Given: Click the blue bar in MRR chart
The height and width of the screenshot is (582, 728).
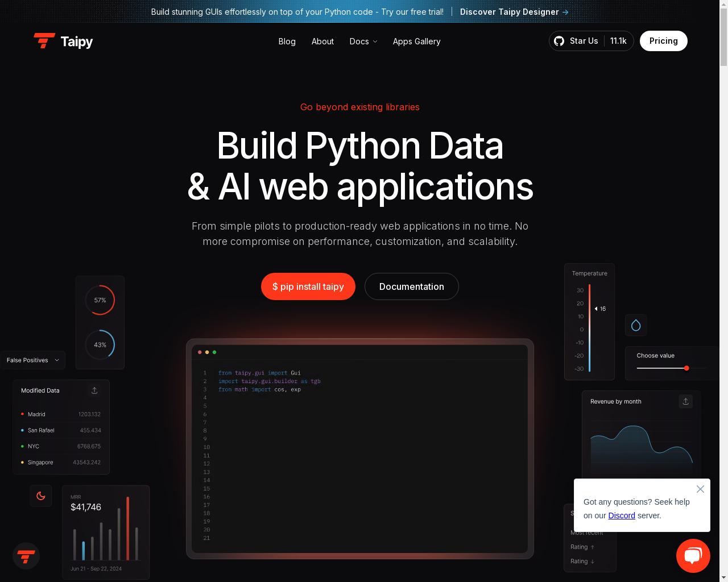Looking at the screenshot, I should click(83, 551).
